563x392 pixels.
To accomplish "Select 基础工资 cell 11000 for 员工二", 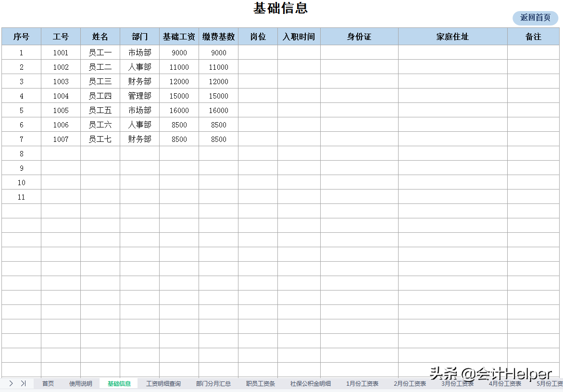I will (179, 67).
